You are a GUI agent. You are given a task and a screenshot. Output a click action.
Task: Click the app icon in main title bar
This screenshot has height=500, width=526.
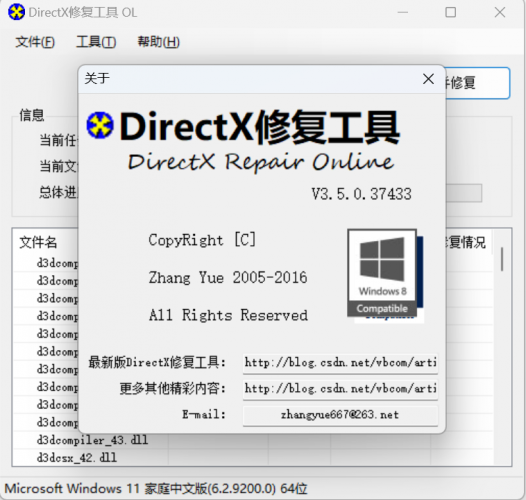(16, 12)
